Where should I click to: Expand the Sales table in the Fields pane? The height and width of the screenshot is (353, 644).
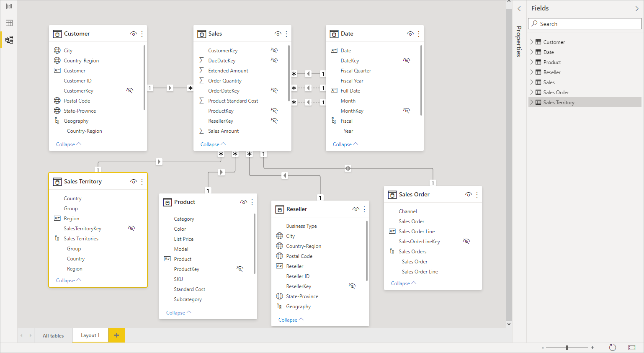pyautogui.click(x=532, y=82)
